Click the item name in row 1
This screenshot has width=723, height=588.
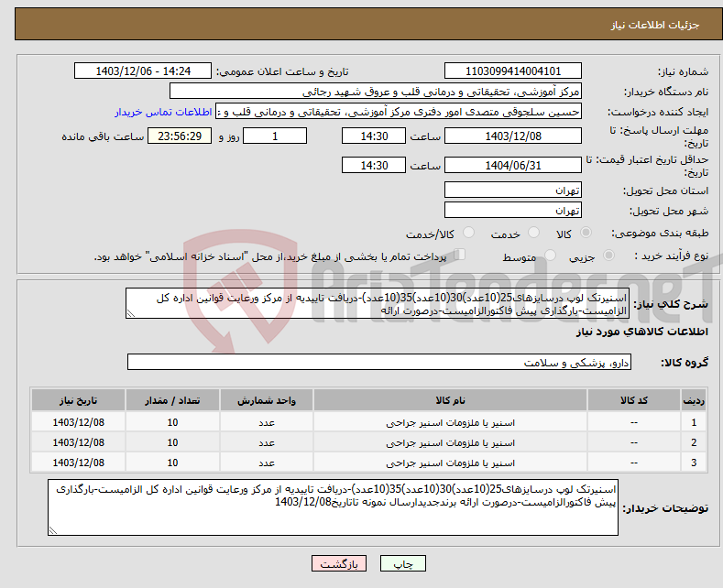tap(450, 422)
